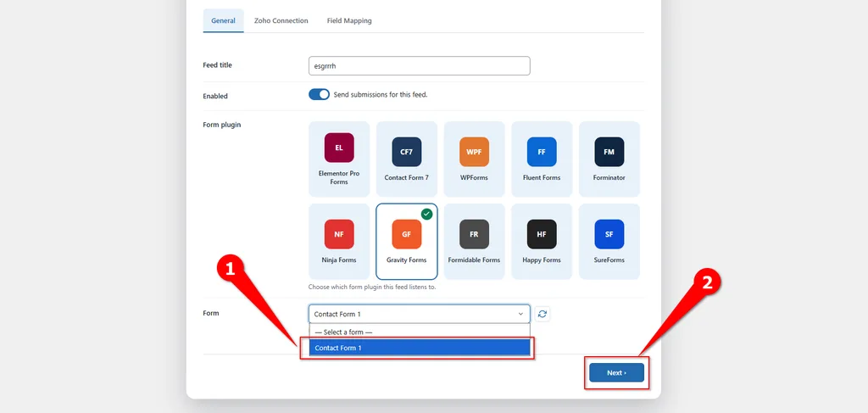Select the Happy Forms plugin card

(542, 242)
